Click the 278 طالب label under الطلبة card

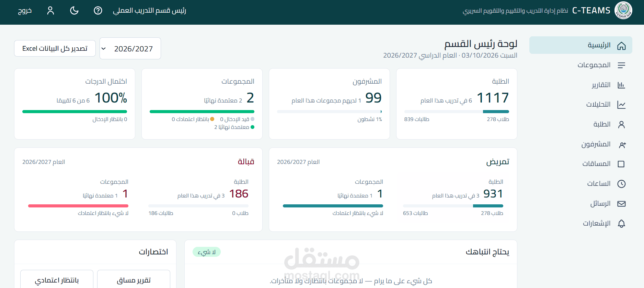[498, 119]
